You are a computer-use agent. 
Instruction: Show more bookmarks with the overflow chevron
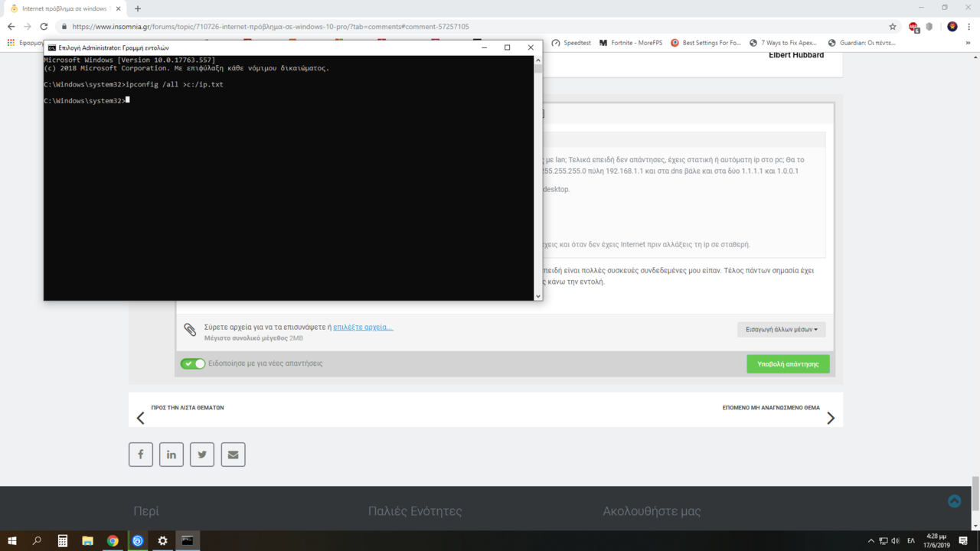[x=968, y=43]
